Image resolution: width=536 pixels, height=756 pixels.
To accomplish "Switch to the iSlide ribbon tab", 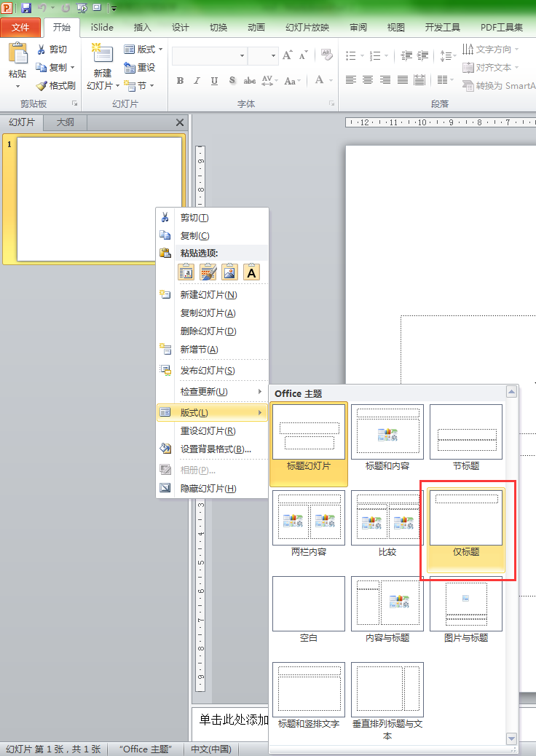I will (102, 28).
